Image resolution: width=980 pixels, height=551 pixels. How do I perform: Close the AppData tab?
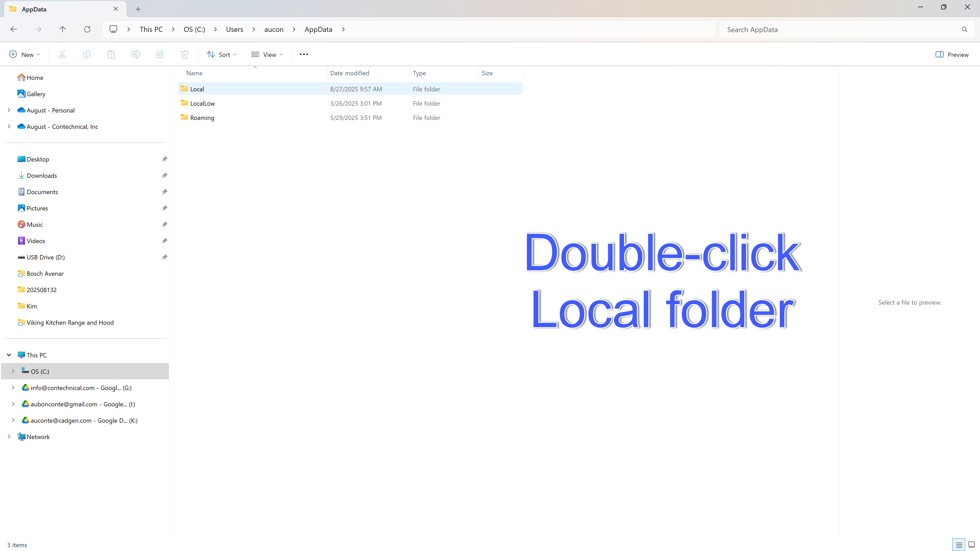tap(116, 9)
